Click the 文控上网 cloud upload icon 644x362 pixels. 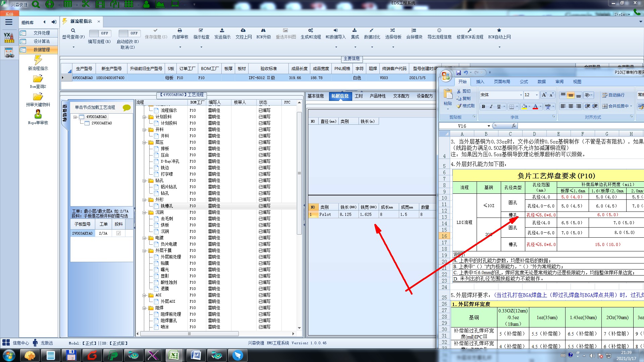[x=243, y=31]
